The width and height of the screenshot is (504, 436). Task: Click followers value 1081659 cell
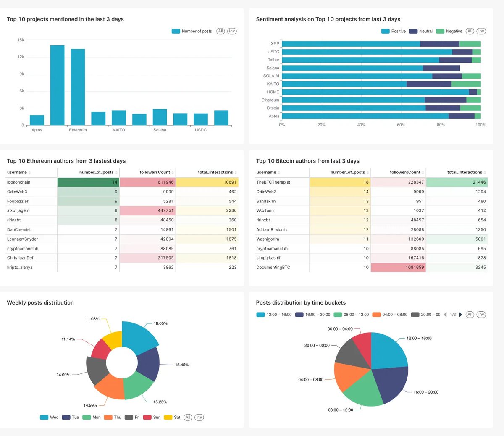tap(398, 268)
